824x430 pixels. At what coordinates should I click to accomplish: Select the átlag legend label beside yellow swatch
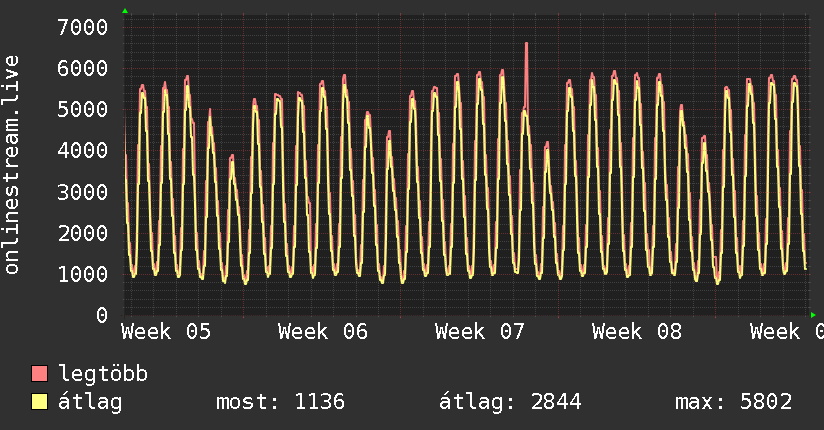click(x=90, y=403)
